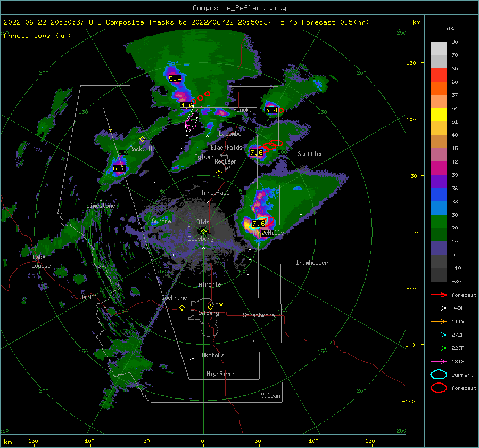Select the cyan 27ZW arrow in legend
This screenshot has width=479, height=448.
pos(439,335)
